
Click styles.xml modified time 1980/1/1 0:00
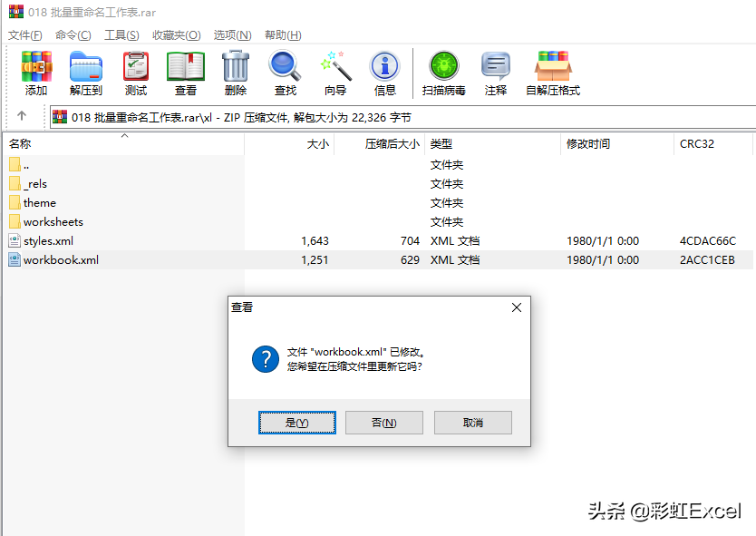tap(603, 240)
